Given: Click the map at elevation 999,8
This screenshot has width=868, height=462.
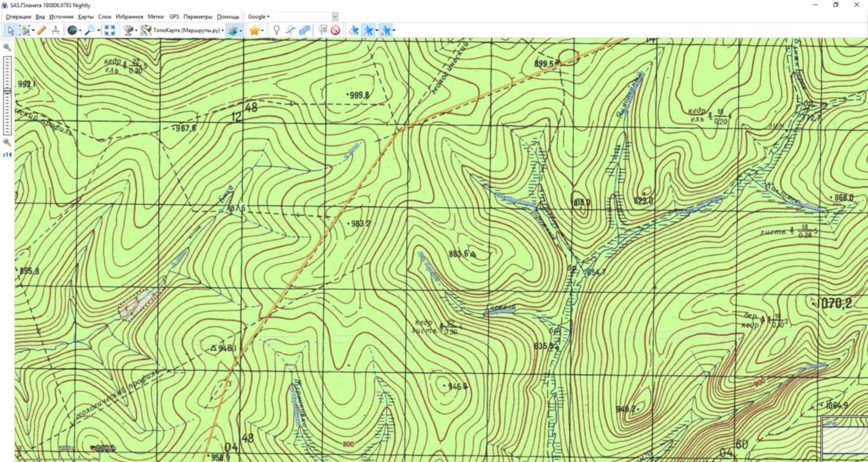Looking at the screenshot, I should (x=359, y=95).
